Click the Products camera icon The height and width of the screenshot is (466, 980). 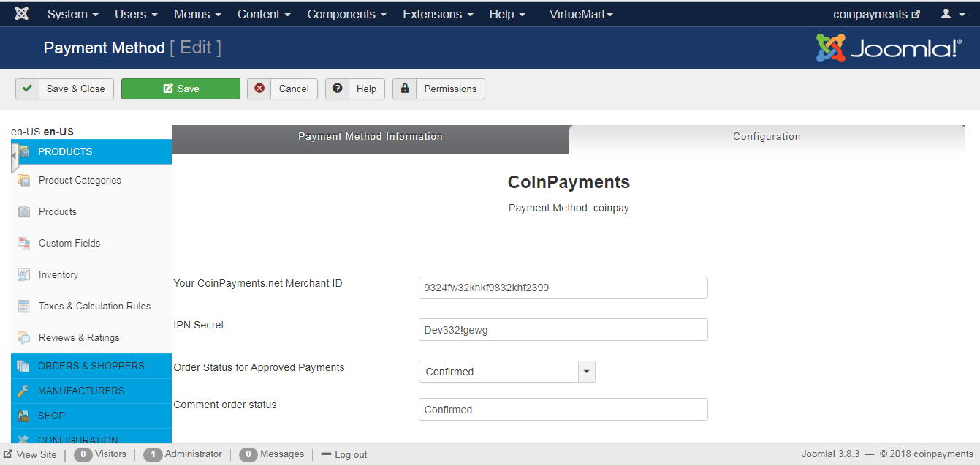(x=24, y=211)
